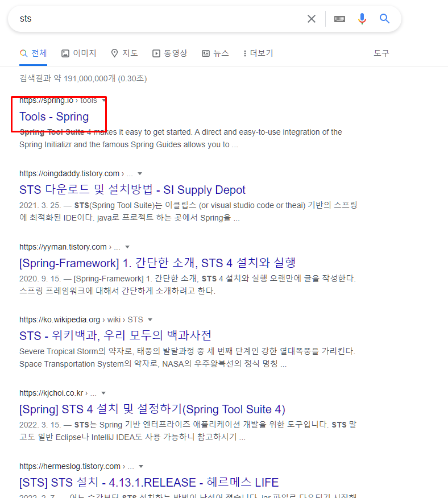This screenshot has width=448, height=498.
Task: Open 'STS 다운로드 및 설치방법 - SI Supply Depot'
Action: pos(132,190)
